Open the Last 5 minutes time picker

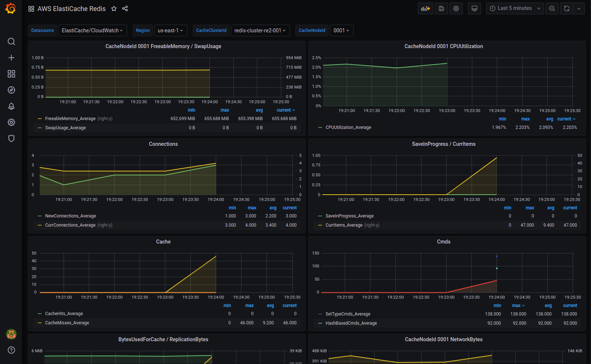click(x=515, y=8)
